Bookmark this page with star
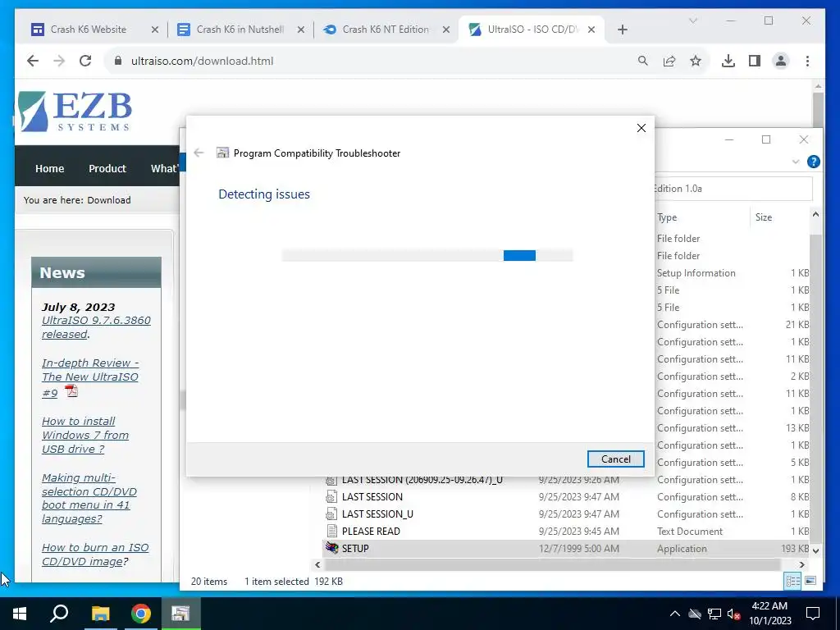The image size is (840, 630). (x=696, y=61)
